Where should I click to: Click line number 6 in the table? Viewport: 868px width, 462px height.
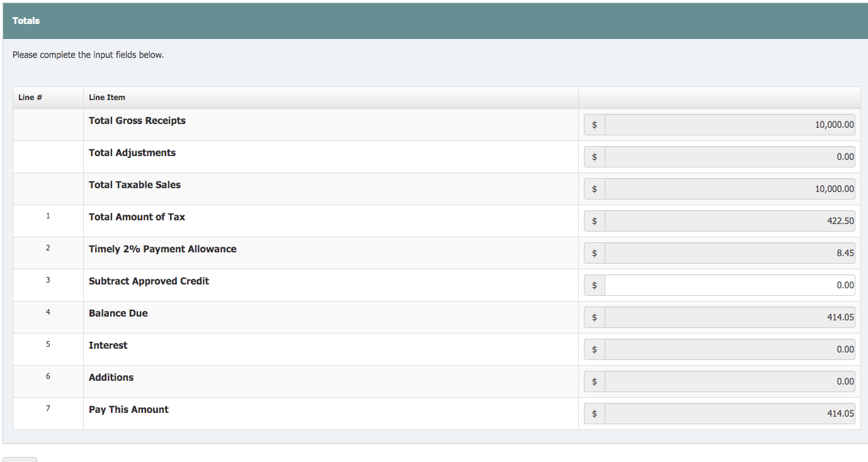48,376
